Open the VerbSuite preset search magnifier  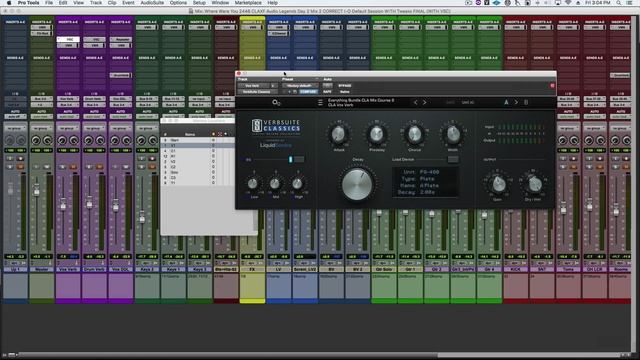click(276, 103)
